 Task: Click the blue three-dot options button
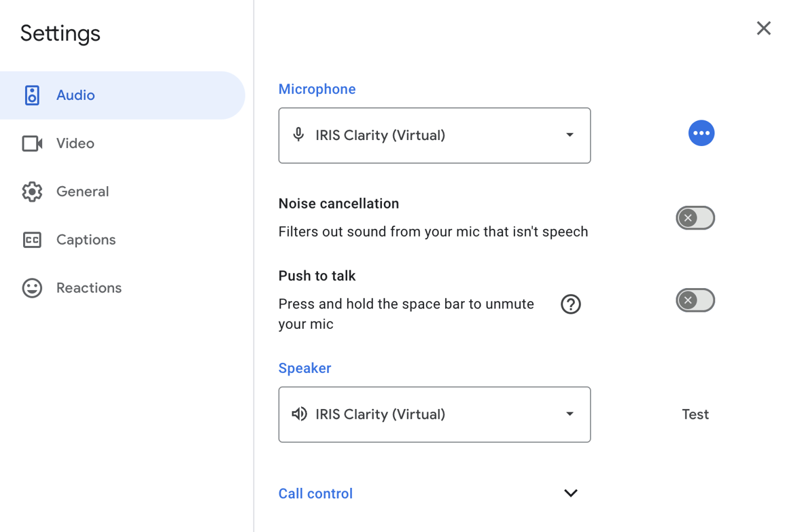(x=701, y=133)
